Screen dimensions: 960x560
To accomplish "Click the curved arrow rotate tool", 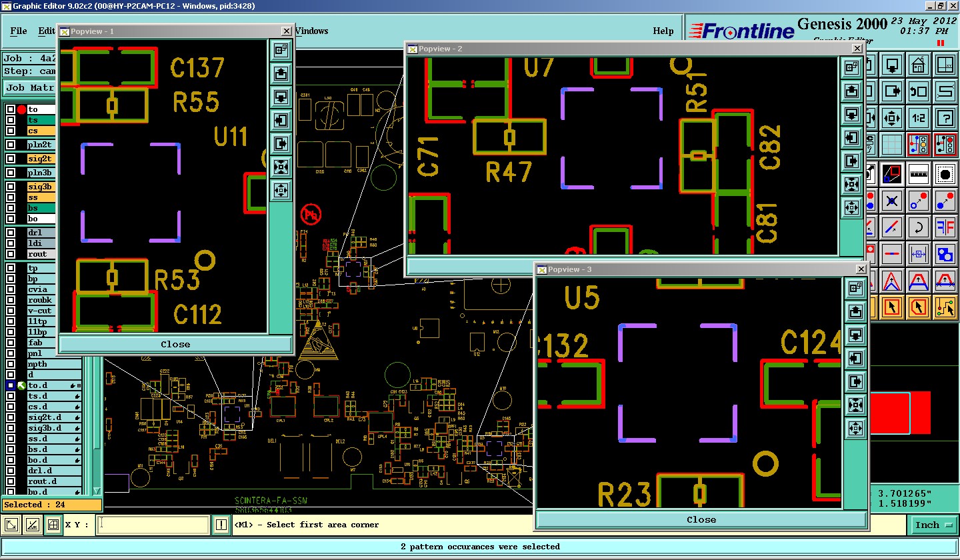I will [919, 227].
